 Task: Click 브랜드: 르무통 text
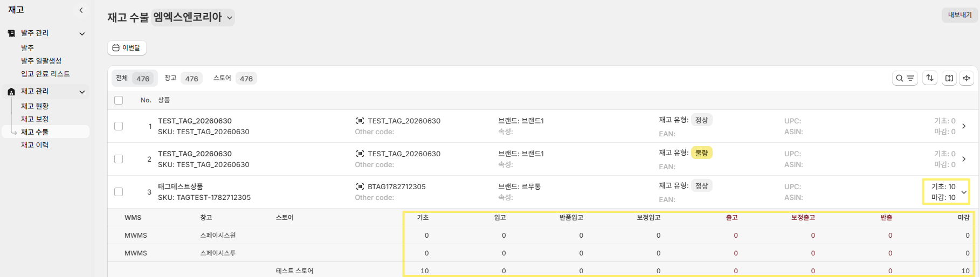tap(520, 186)
